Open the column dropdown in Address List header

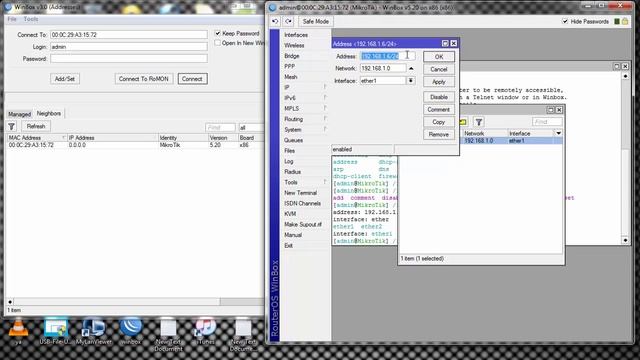[558, 133]
